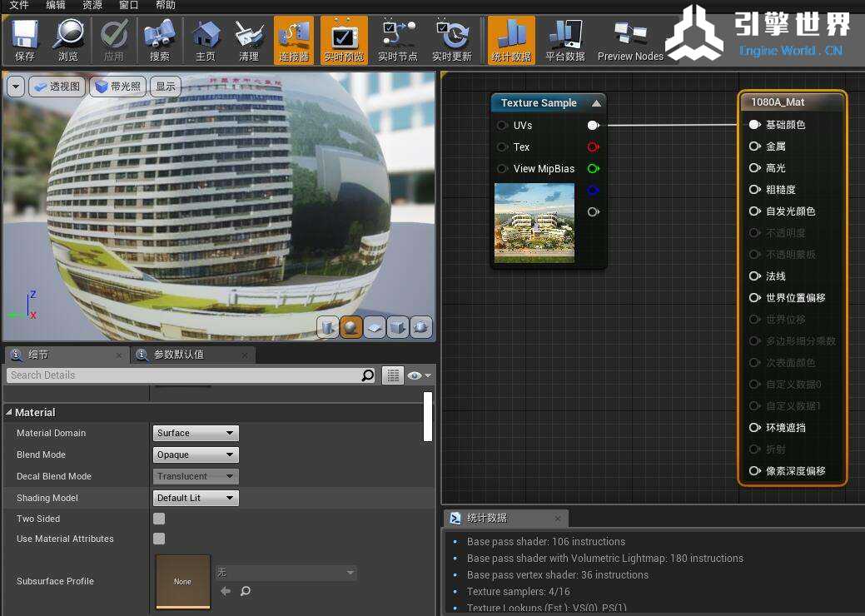The height and width of the screenshot is (616, 865).
Task: Open 平台数据 platform stats from the toolbar
Action: pyautogui.click(x=565, y=40)
